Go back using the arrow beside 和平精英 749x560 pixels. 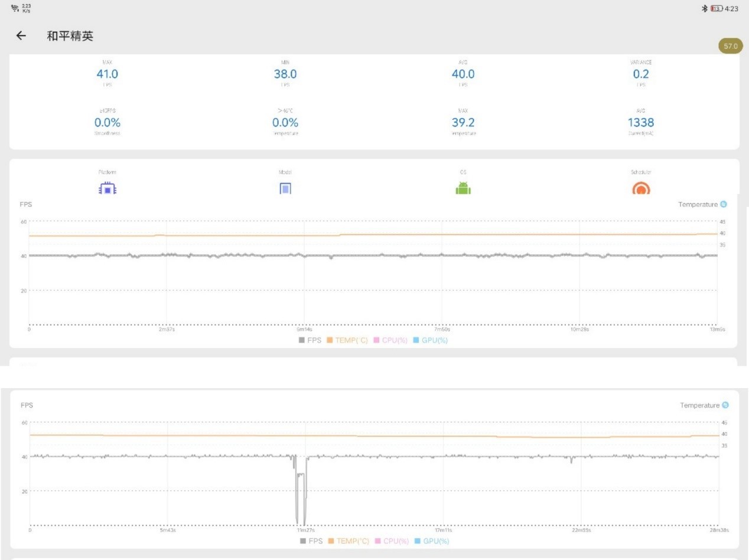pyautogui.click(x=21, y=36)
